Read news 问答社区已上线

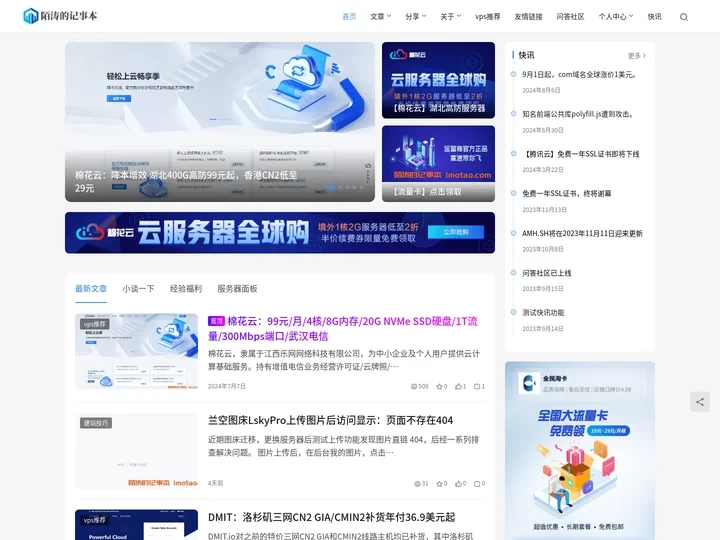click(546, 273)
